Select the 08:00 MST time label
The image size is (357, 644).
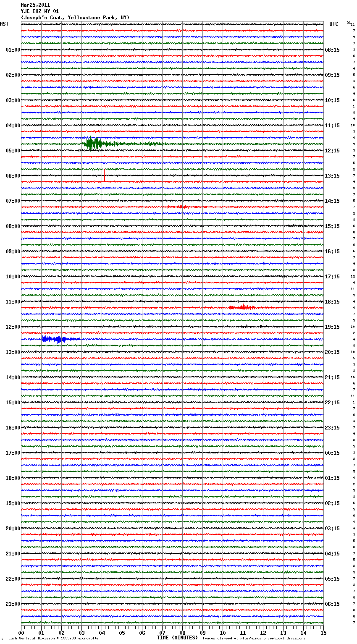13,226
